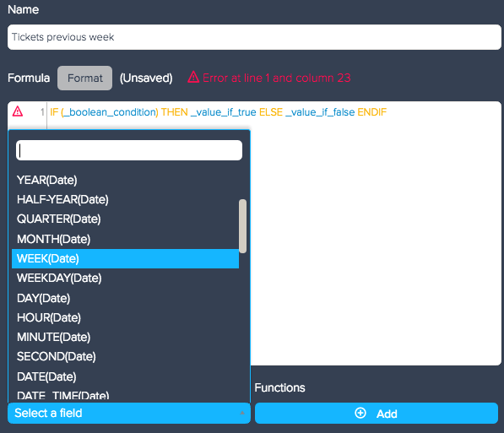Image resolution: width=504 pixels, height=433 pixels.
Task: Click the Name field containing Tickets previous week
Action: coord(254,37)
